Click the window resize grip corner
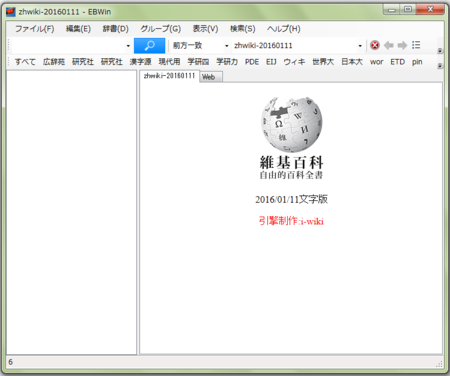The image size is (450, 376). coord(440,364)
